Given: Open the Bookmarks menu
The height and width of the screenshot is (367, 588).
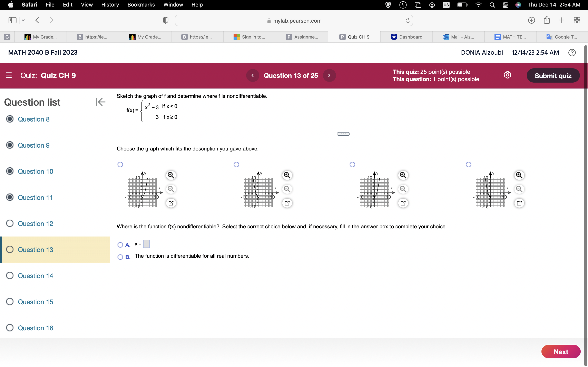Looking at the screenshot, I should (141, 5).
